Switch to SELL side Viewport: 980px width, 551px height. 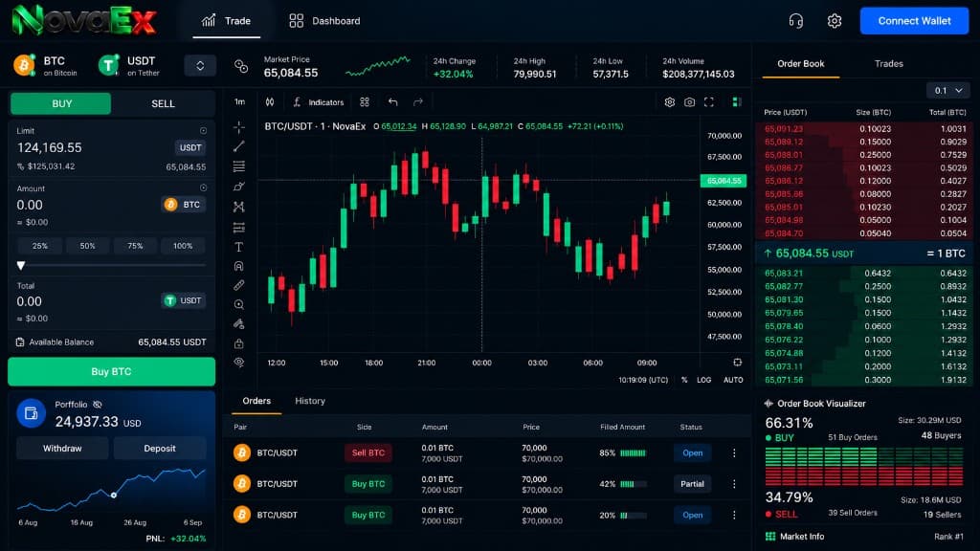coord(163,103)
